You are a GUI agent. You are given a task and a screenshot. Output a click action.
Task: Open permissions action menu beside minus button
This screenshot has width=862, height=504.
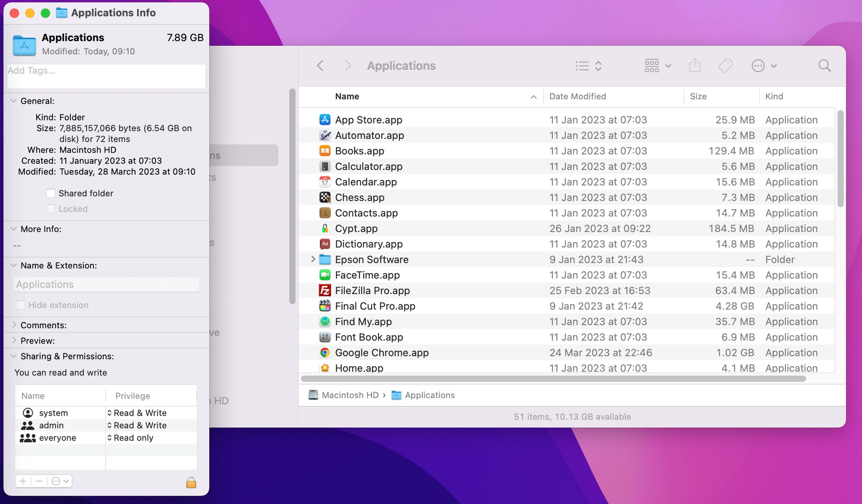[x=60, y=481]
